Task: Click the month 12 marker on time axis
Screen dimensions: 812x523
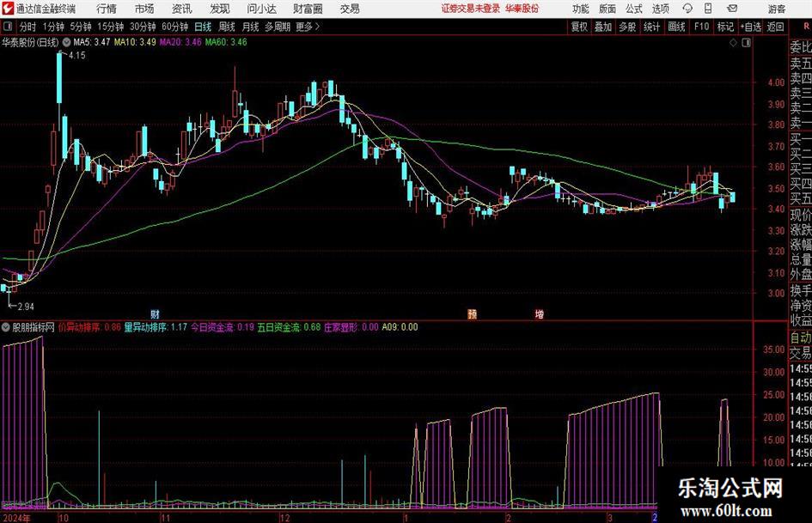Action: [284, 518]
